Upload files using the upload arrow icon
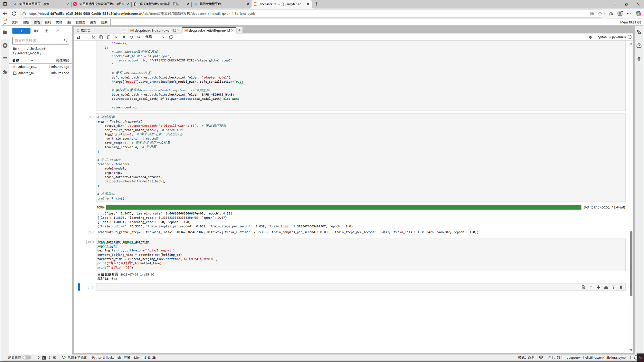This screenshot has height=362, width=644. [46, 31]
